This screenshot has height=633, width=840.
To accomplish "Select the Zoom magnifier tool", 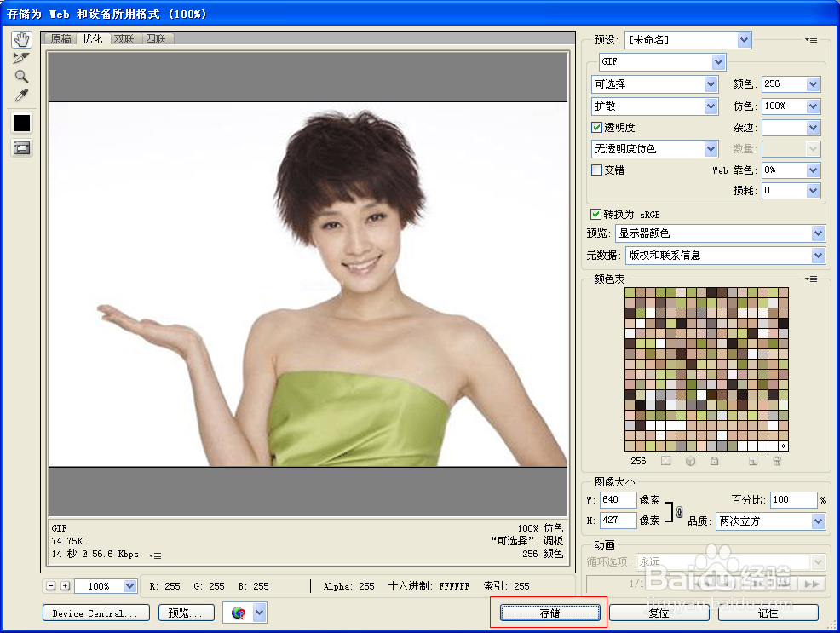I will (x=21, y=77).
